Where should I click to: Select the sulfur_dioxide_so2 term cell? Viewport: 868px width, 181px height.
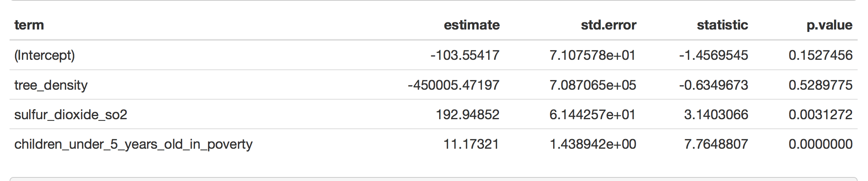(71, 115)
